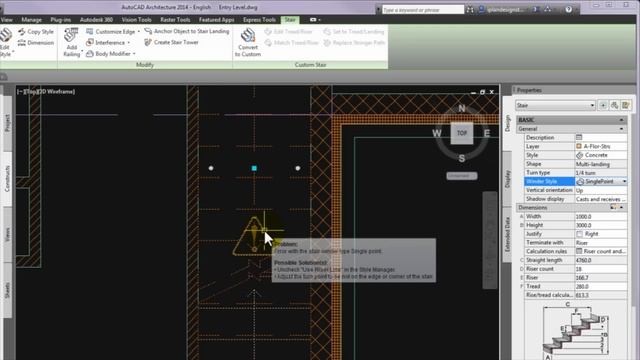
Task: Click the cyan square grip on the stair
Action: click(254, 168)
